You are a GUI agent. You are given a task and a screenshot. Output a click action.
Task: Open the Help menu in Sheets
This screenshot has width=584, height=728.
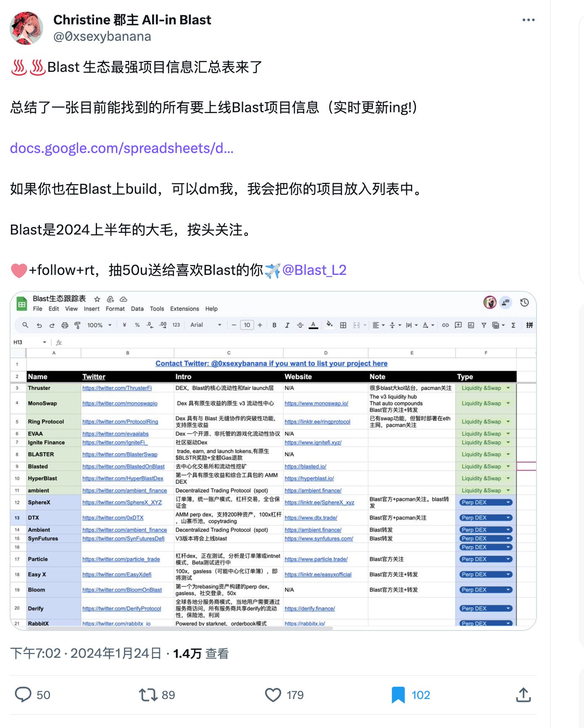click(211, 309)
